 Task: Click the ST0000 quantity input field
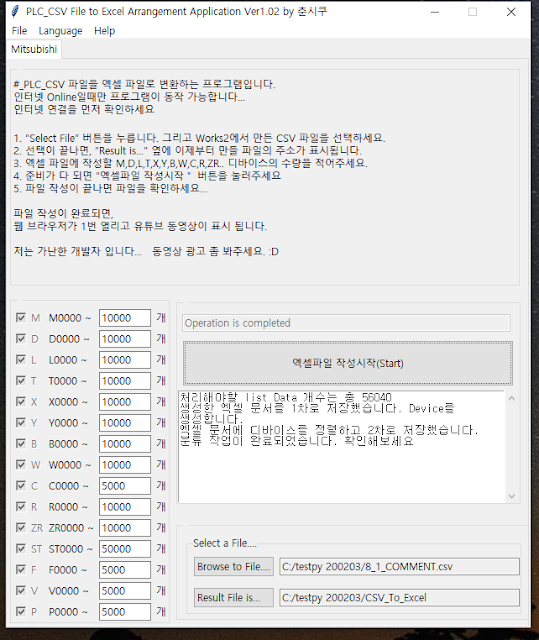[125, 549]
